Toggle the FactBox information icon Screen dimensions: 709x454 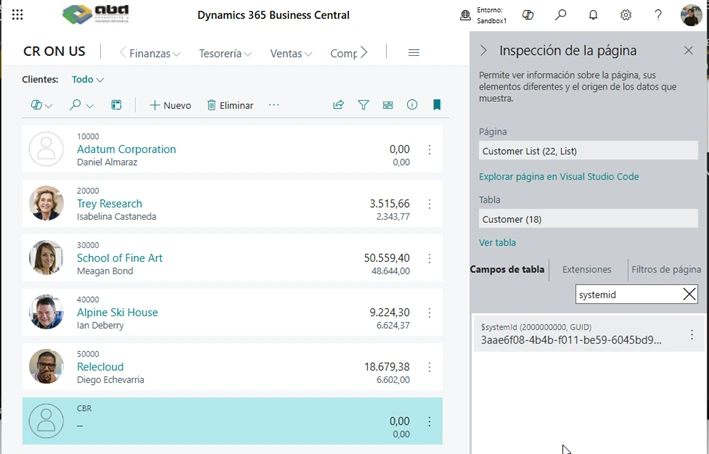(411, 105)
